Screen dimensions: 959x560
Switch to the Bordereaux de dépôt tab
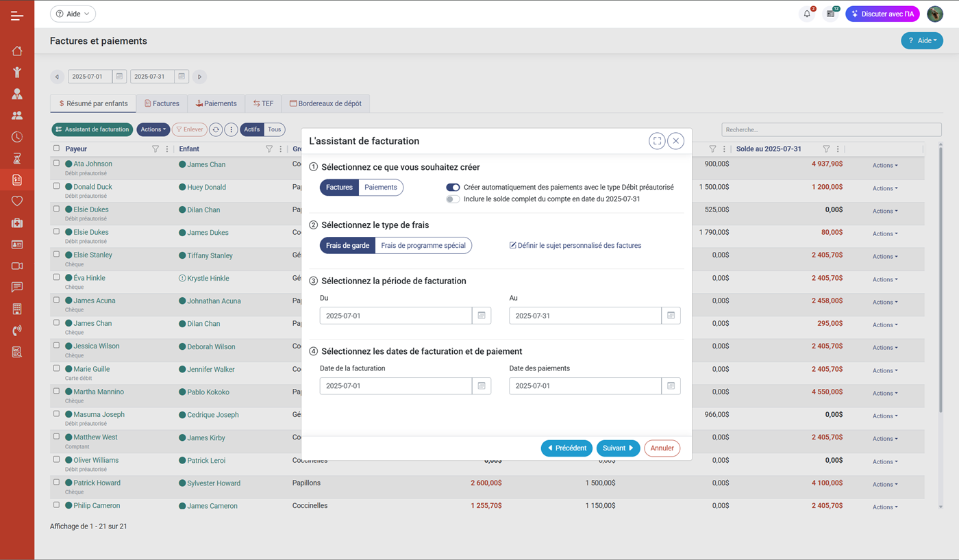coord(325,103)
